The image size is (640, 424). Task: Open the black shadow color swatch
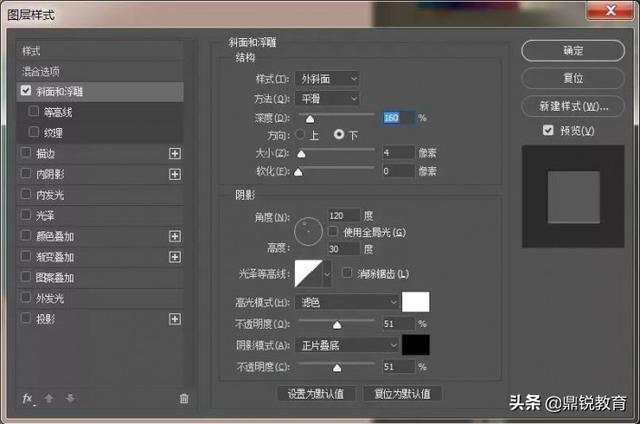pyautogui.click(x=416, y=345)
